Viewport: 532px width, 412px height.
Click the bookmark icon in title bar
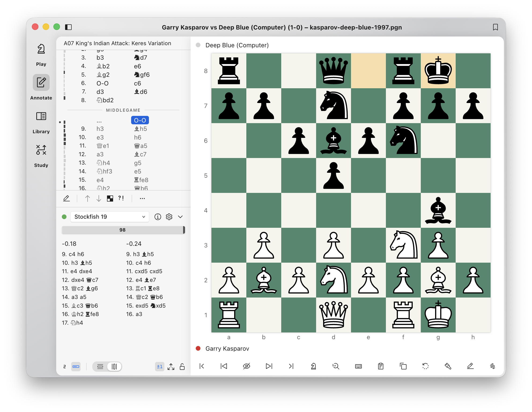(495, 27)
